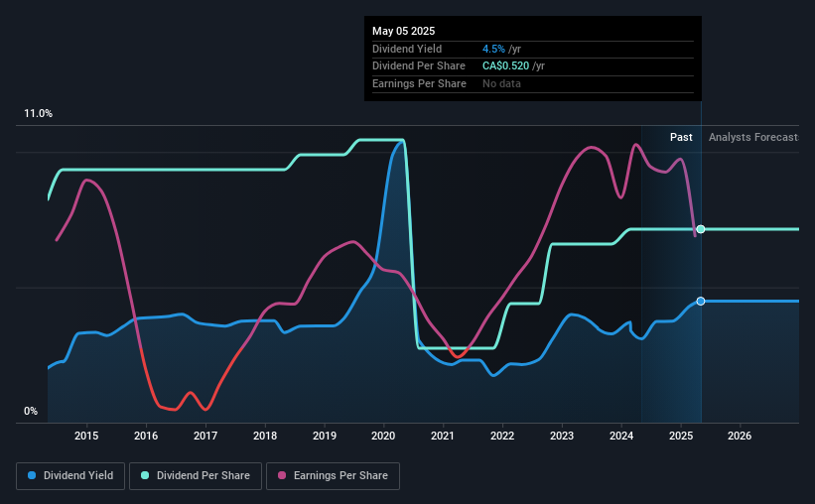Click the 2015 x-axis label
This screenshot has width=815, height=504.
click(x=86, y=436)
